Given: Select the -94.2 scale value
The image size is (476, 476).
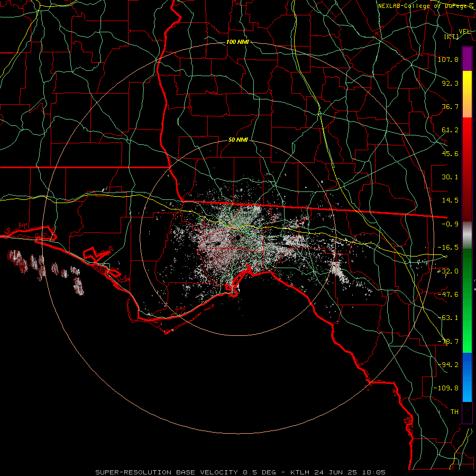Looking at the screenshot, I should [448, 365].
